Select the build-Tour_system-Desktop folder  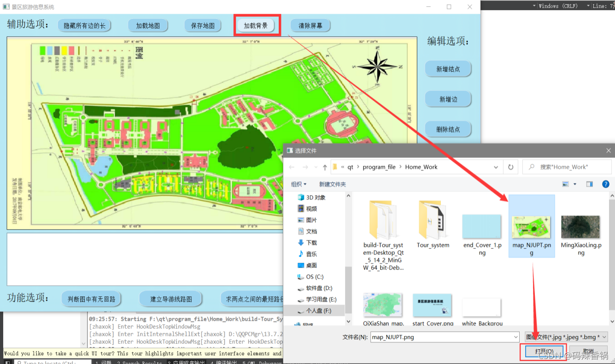(383, 236)
